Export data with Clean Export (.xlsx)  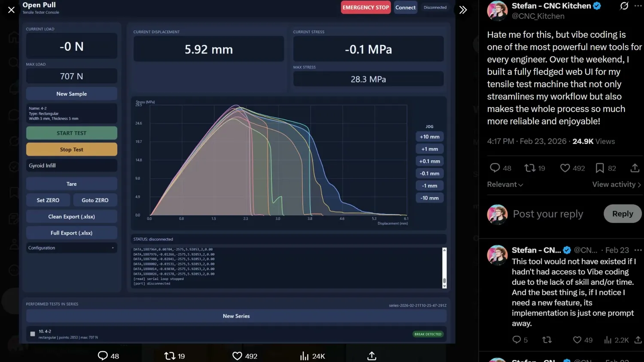[72, 216]
